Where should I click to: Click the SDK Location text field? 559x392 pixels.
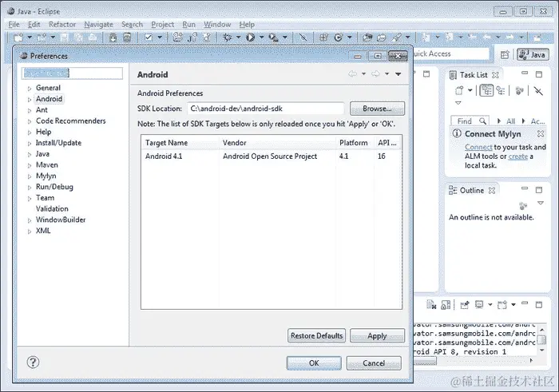[266, 109]
